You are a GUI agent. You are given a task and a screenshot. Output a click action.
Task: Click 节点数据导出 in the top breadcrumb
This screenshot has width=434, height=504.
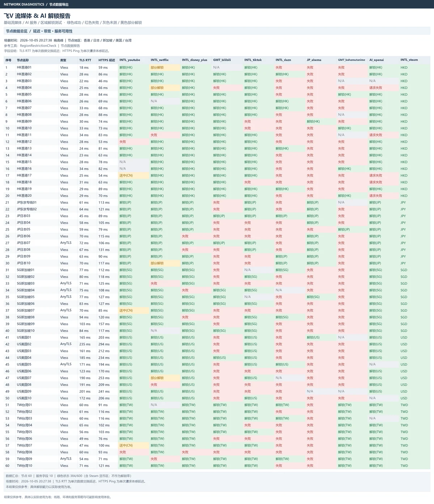pos(59,4)
